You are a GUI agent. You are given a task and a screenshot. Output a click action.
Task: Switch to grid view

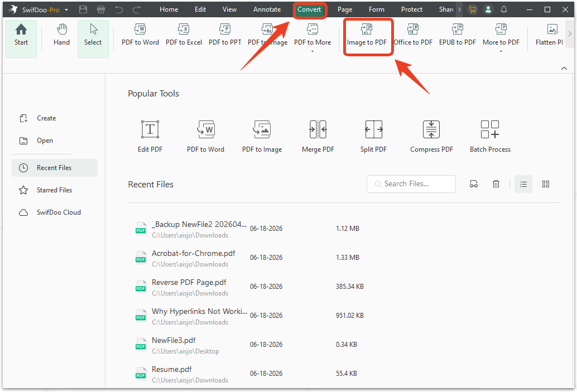pos(546,184)
